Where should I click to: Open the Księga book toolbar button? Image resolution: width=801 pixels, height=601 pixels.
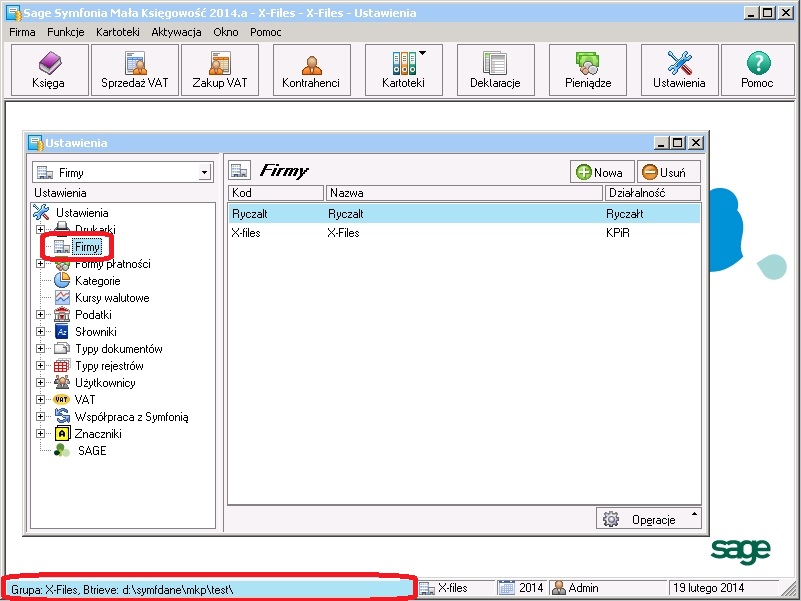[x=50, y=70]
